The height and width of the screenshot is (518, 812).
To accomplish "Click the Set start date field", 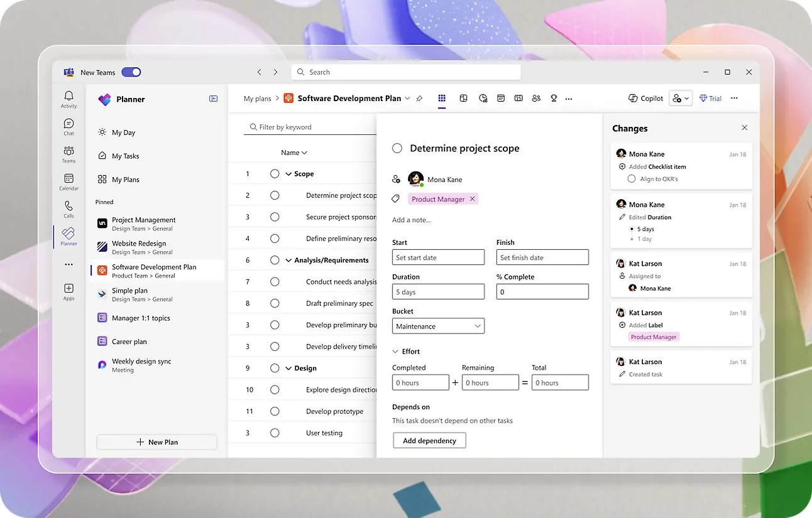I will [438, 257].
